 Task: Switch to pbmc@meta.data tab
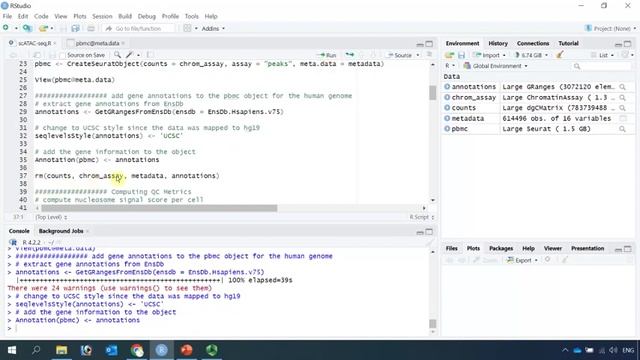97,43
